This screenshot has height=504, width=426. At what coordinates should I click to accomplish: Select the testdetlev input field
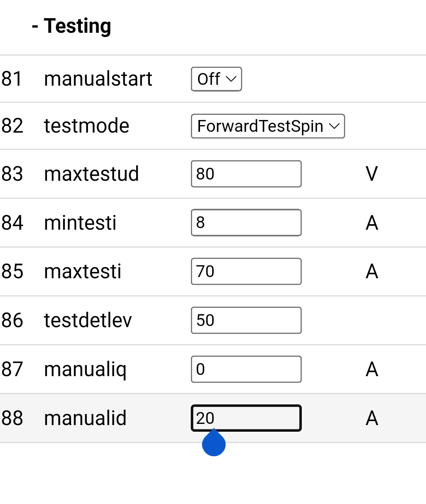tap(246, 320)
